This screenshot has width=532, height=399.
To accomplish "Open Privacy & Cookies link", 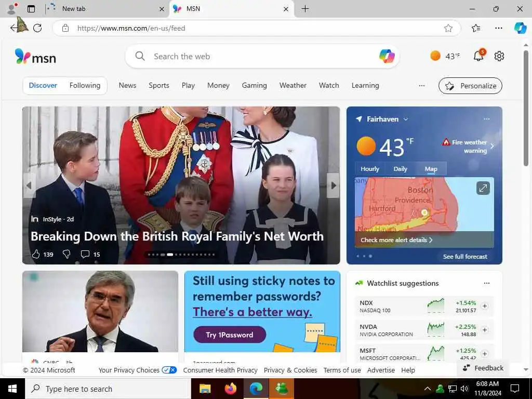I will (290, 370).
